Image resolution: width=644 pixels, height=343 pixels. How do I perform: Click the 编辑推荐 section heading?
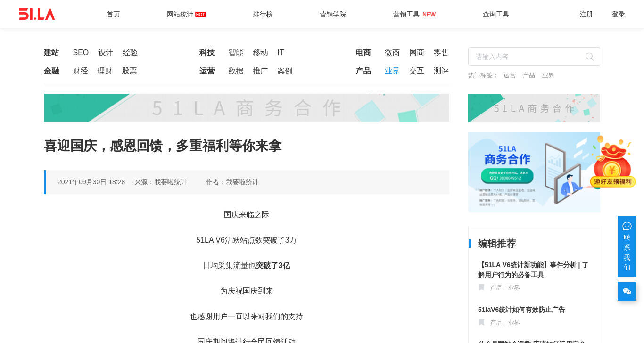click(497, 244)
